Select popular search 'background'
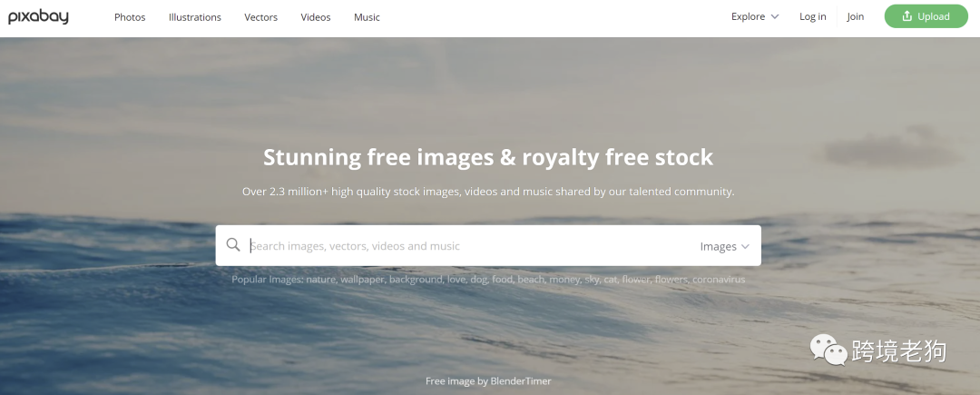This screenshot has height=395, width=980. click(x=416, y=280)
